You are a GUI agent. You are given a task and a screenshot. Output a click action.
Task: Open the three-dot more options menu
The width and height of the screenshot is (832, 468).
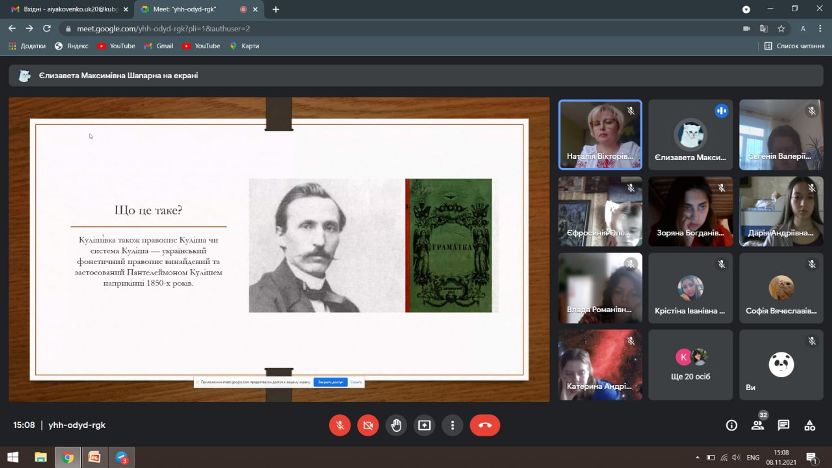point(452,425)
